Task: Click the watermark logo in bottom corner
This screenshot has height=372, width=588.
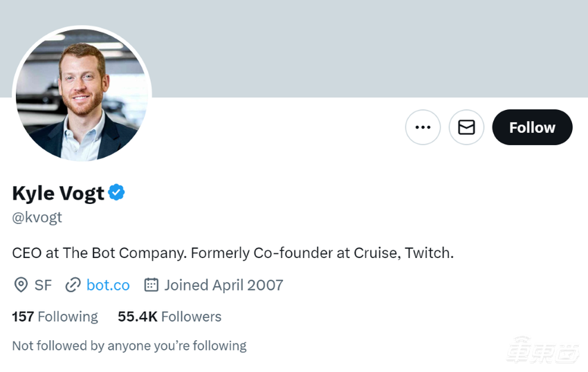Action: pyautogui.click(x=542, y=351)
